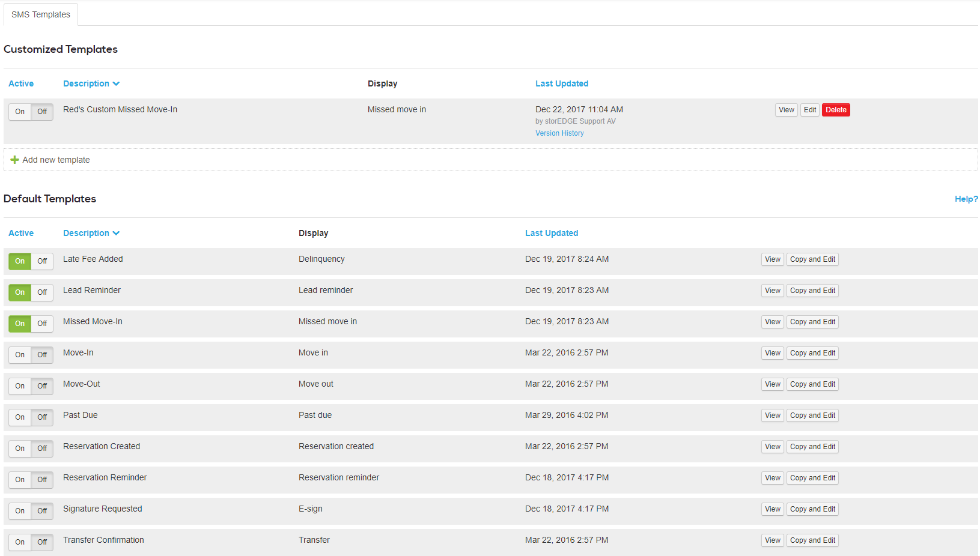Edit Red's Custom Missed Move-In template
Screen dimensions: 980x556
[809, 110]
